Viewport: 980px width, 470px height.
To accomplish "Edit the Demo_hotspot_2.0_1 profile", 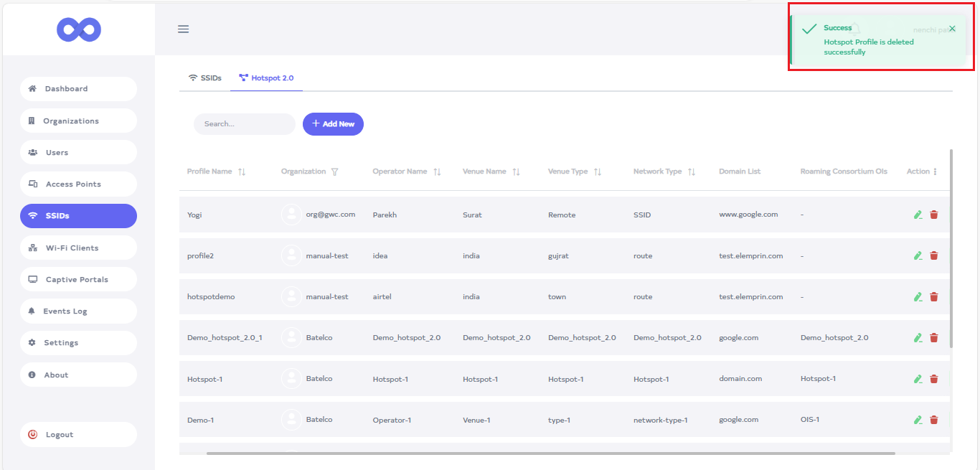I will [x=918, y=337].
